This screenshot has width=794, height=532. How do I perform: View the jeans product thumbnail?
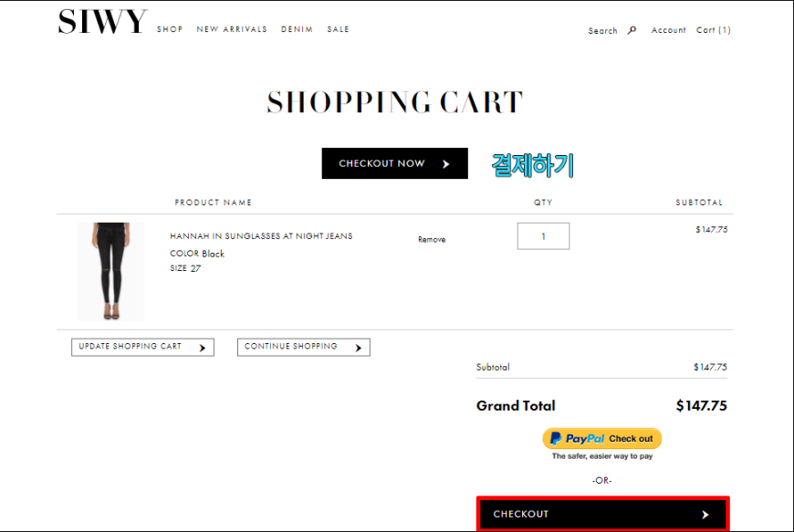tap(111, 271)
